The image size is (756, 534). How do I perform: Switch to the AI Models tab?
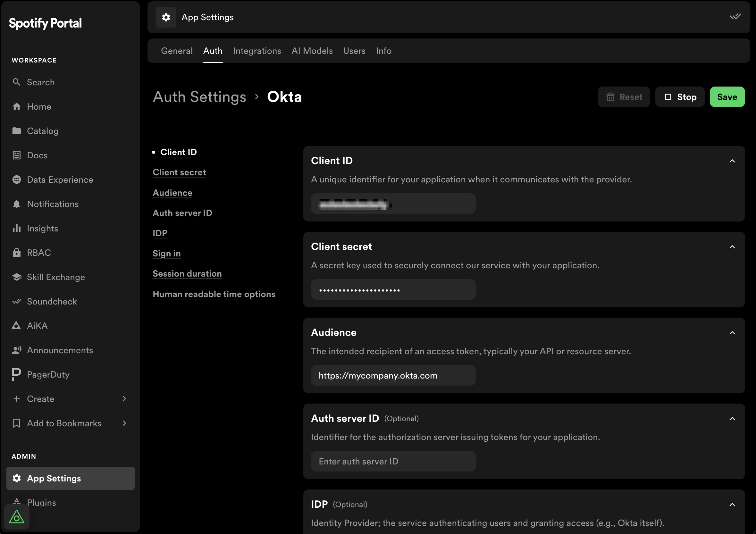tap(312, 51)
